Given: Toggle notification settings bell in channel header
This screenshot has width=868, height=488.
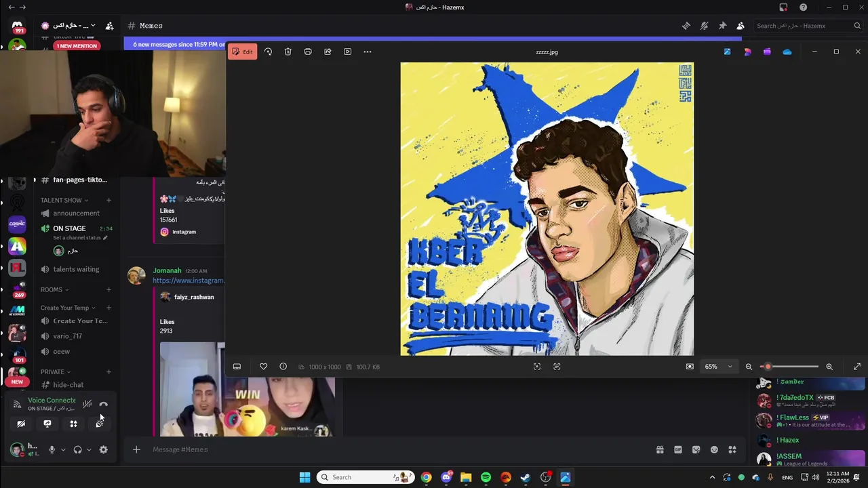Looking at the screenshot, I should point(704,26).
